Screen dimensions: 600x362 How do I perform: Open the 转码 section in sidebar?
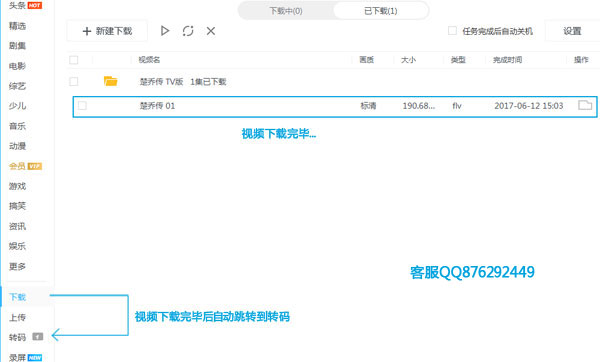point(17,337)
